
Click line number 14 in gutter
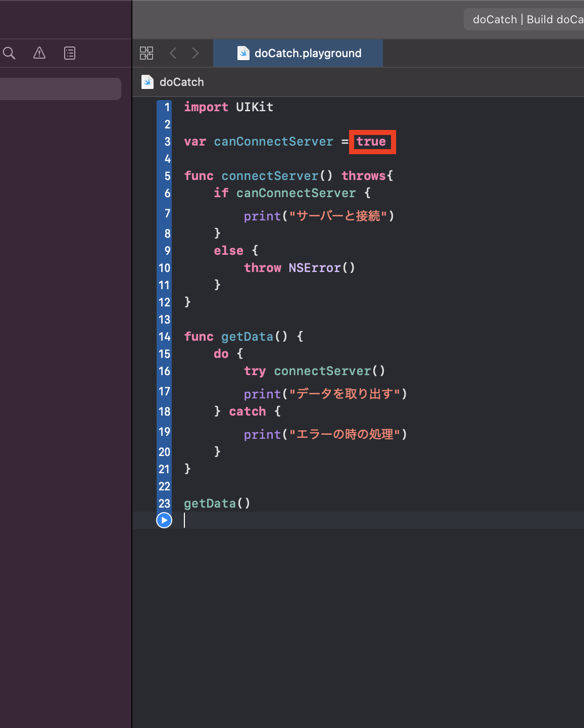click(165, 337)
